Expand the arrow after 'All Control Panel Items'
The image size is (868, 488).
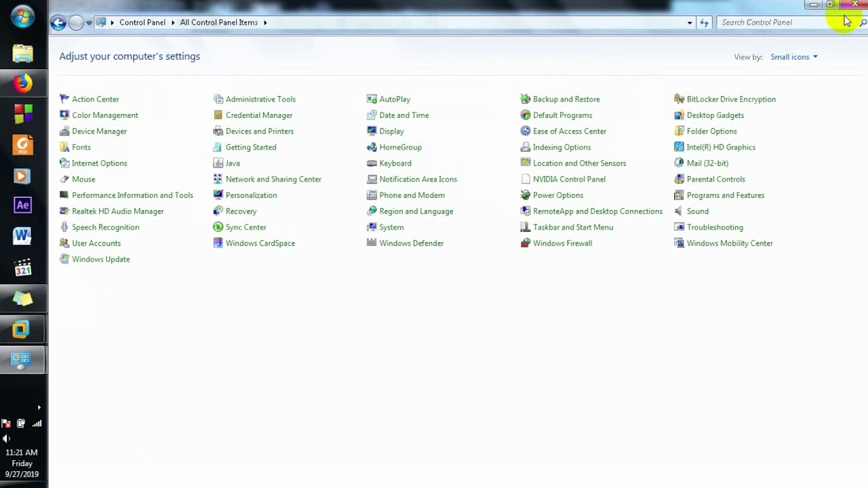[x=265, y=22]
